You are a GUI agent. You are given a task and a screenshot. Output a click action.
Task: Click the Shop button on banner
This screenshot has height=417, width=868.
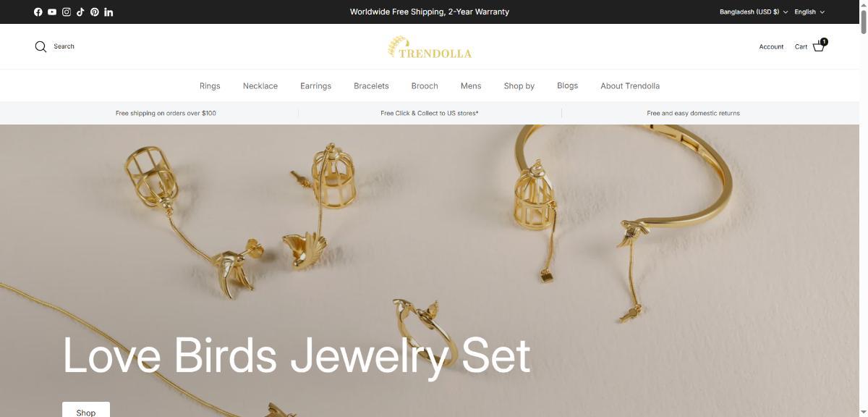[x=86, y=410]
